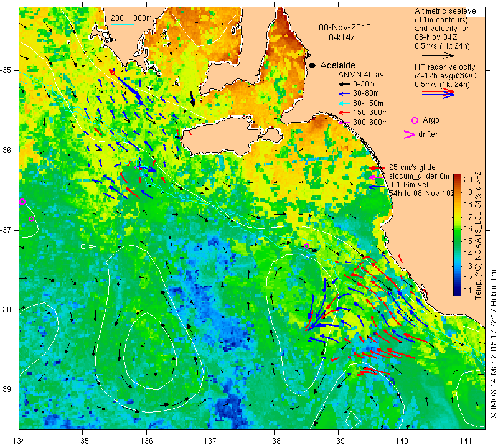Select the red 150-300m depth arrow
Image resolution: width=498 pixels, height=448 pixels.
[344, 113]
